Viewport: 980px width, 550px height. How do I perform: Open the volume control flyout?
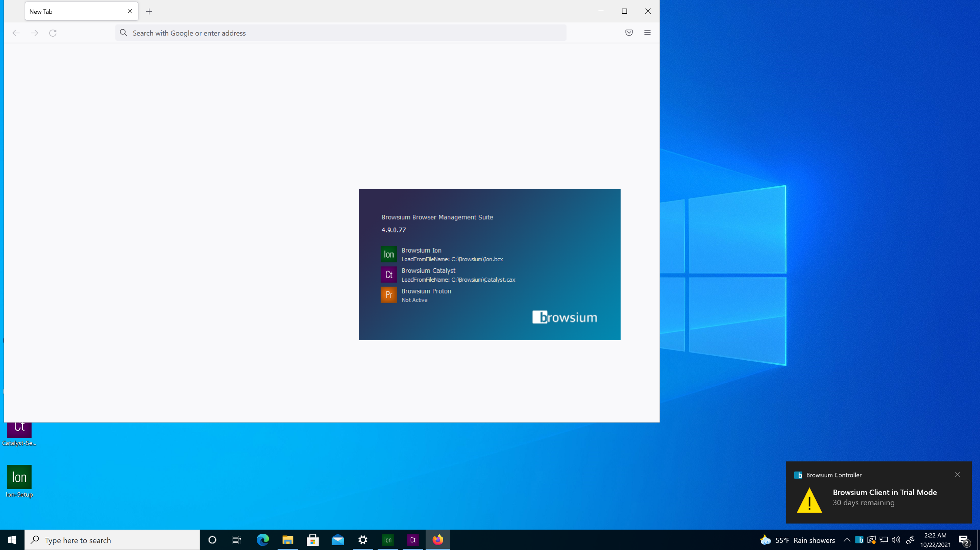pos(896,540)
